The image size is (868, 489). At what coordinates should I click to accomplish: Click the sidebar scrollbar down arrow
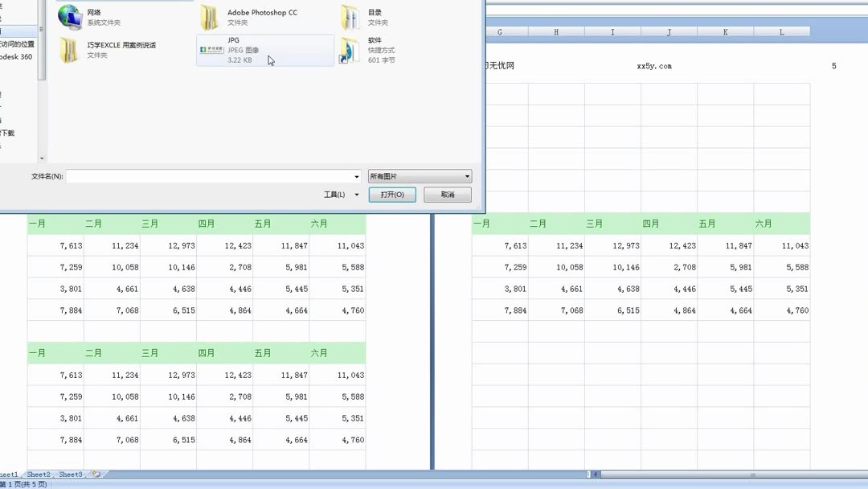42,158
